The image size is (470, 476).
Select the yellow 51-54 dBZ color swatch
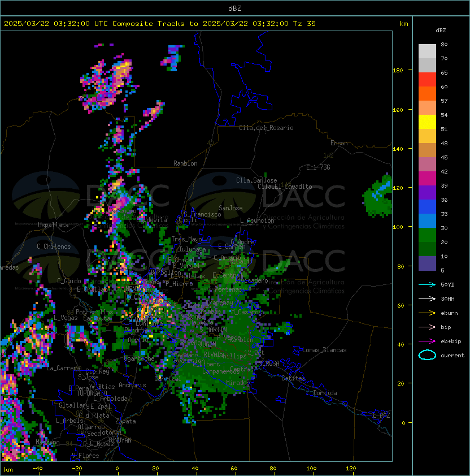427,122
